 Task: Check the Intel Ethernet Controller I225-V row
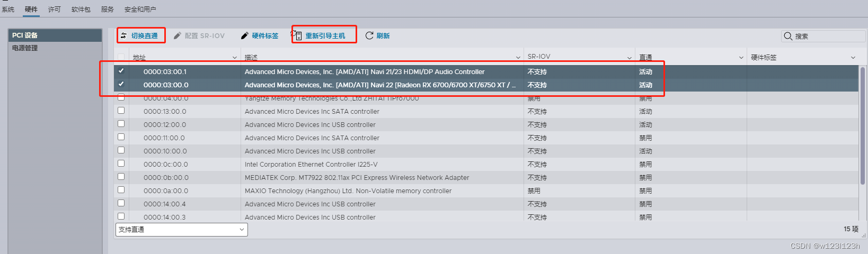121,164
